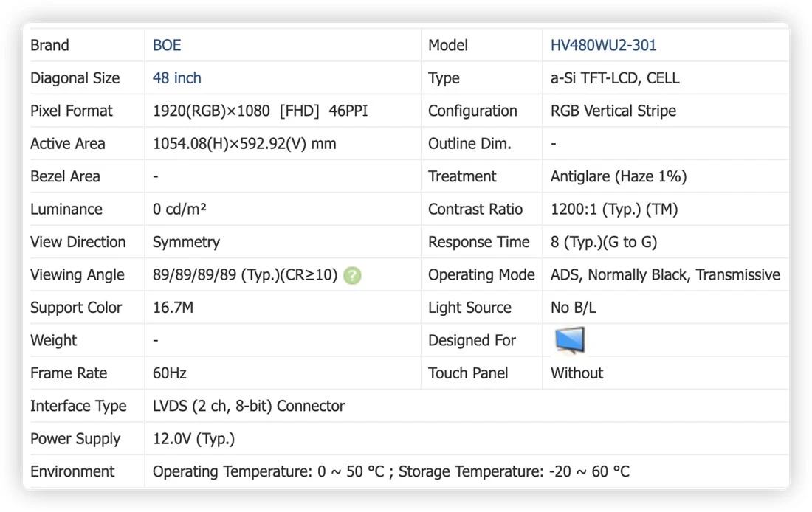Click the 'Active Area' label
Screen dimensions: 812x512
68,144
